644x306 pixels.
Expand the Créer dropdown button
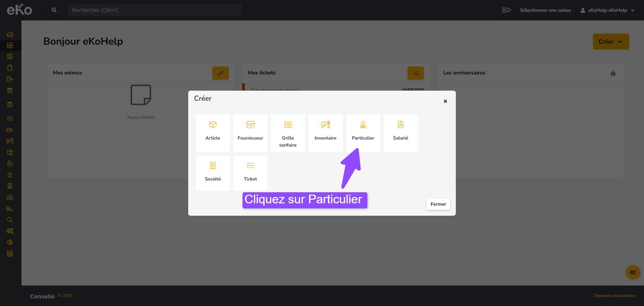(610, 42)
